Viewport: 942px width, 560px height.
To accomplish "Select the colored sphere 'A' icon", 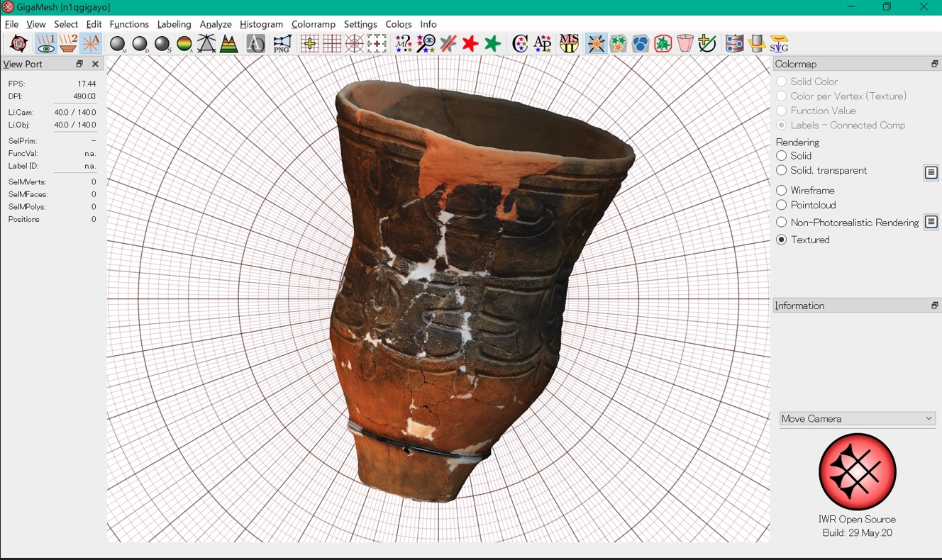I will [184, 44].
